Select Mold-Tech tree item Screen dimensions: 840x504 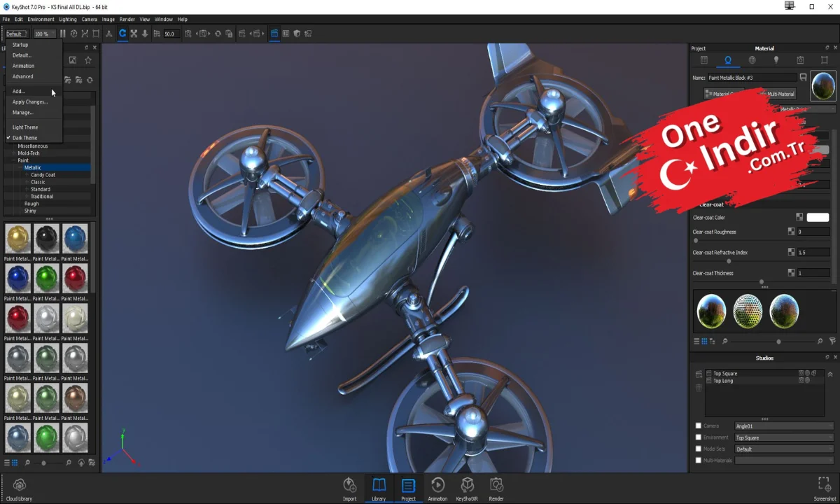point(29,153)
